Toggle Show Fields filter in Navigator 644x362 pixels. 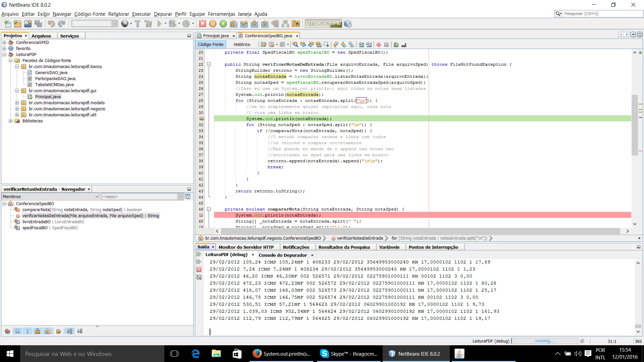point(18,331)
